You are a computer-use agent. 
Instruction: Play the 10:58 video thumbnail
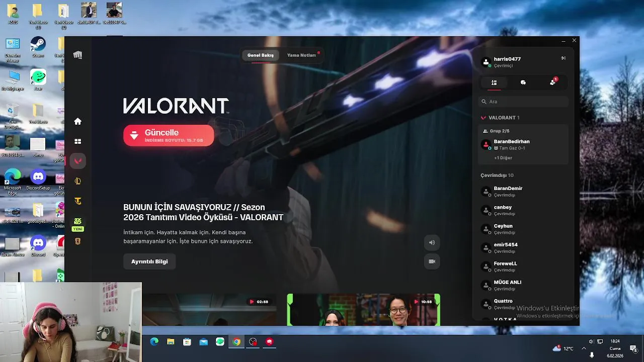[364, 310]
